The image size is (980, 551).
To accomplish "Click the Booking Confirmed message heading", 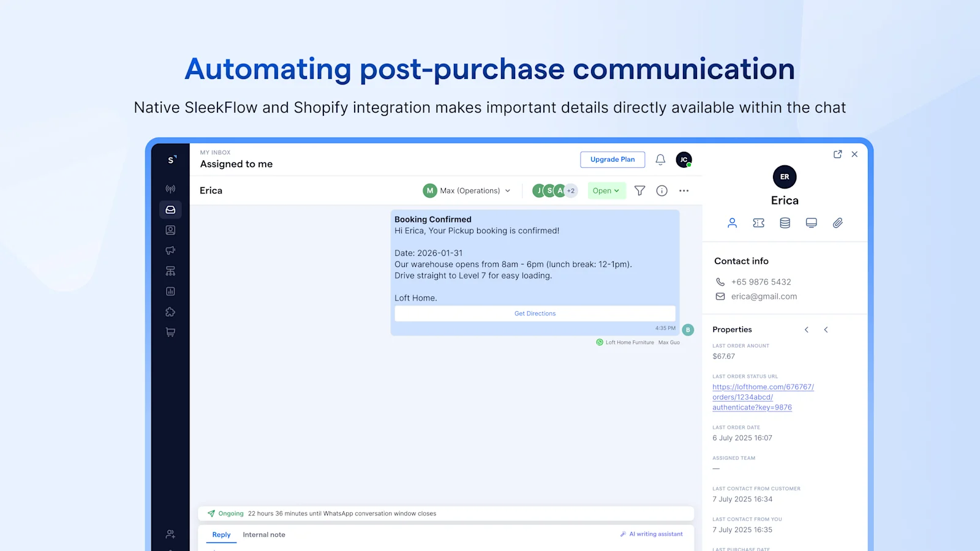I will (x=433, y=219).
